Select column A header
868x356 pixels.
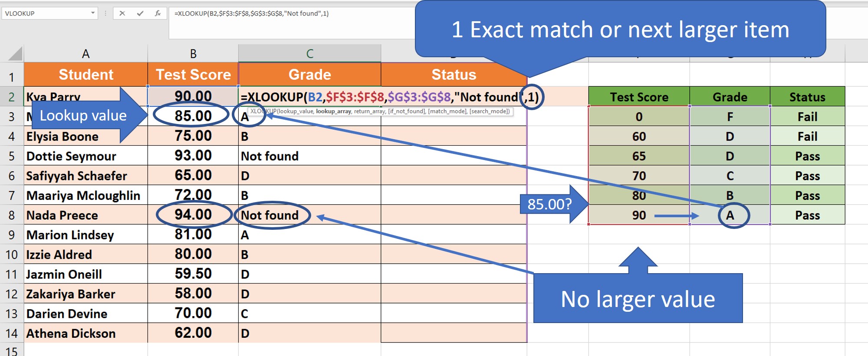coord(86,54)
